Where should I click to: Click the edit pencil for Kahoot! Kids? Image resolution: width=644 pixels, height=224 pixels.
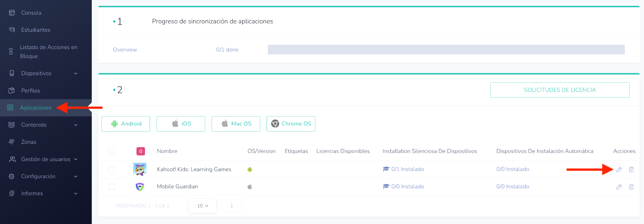[619, 170]
